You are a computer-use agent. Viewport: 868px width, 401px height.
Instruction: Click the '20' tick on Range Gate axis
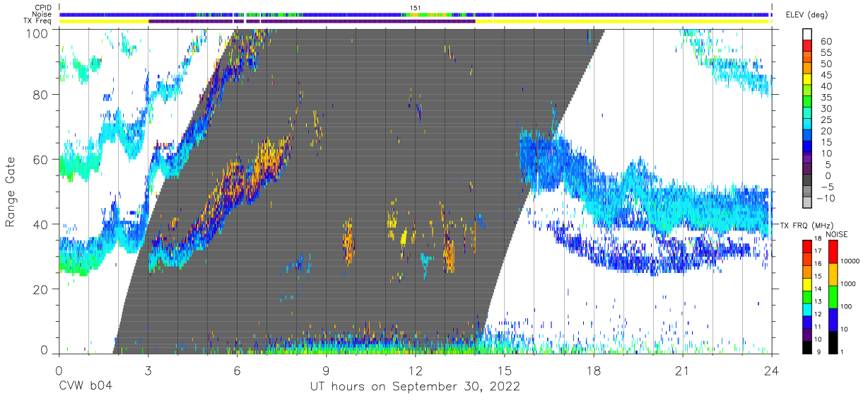pos(42,289)
